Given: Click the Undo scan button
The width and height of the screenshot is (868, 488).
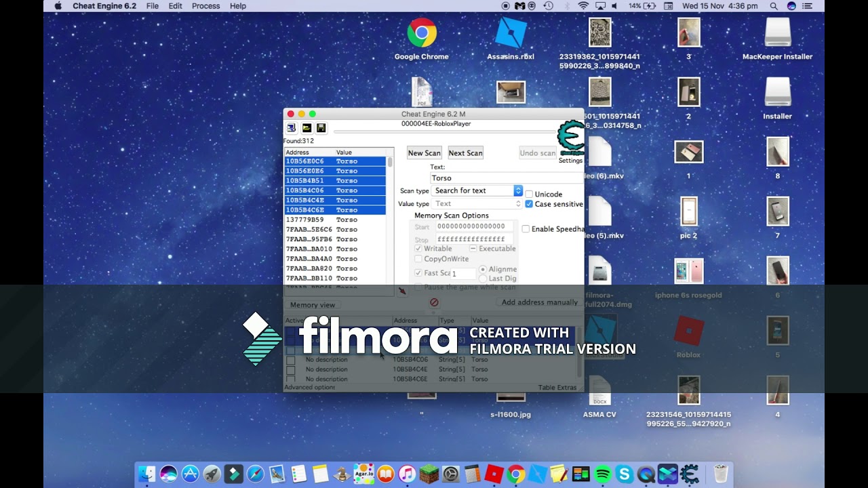Looking at the screenshot, I should (538, 153).
